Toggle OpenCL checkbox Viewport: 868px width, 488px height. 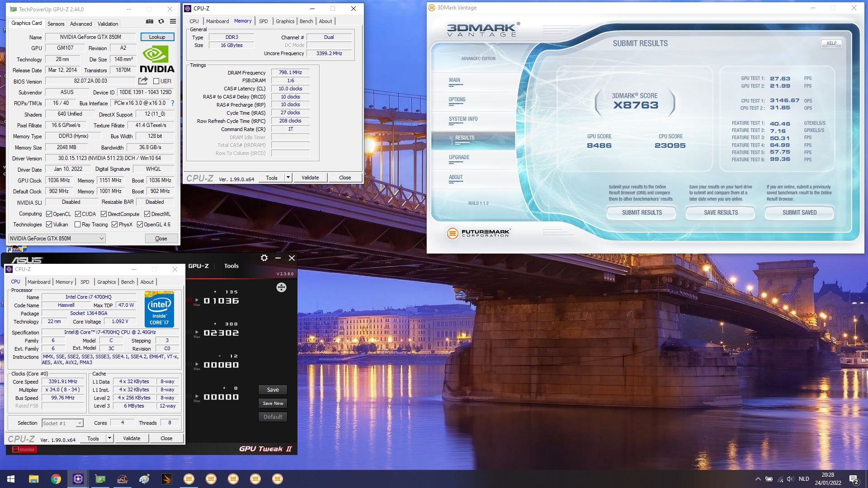pyautogui.click(x=49, y=214)
